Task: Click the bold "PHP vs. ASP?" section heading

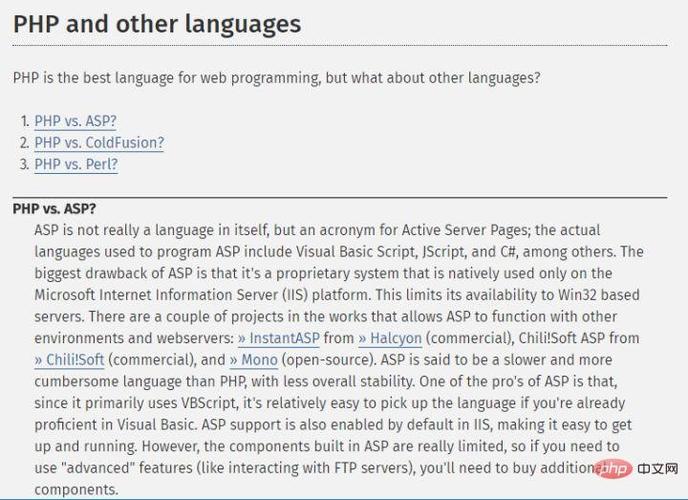Action: tap(54, 209)
